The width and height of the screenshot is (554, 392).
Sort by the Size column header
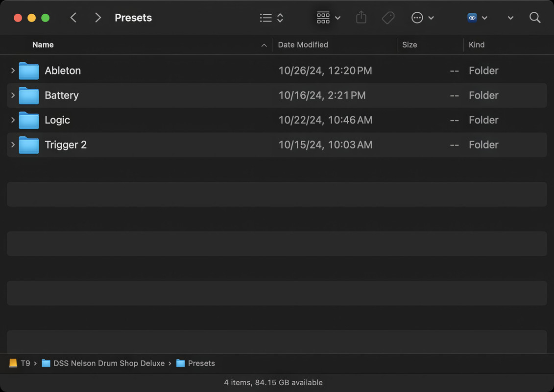(409, 45)
